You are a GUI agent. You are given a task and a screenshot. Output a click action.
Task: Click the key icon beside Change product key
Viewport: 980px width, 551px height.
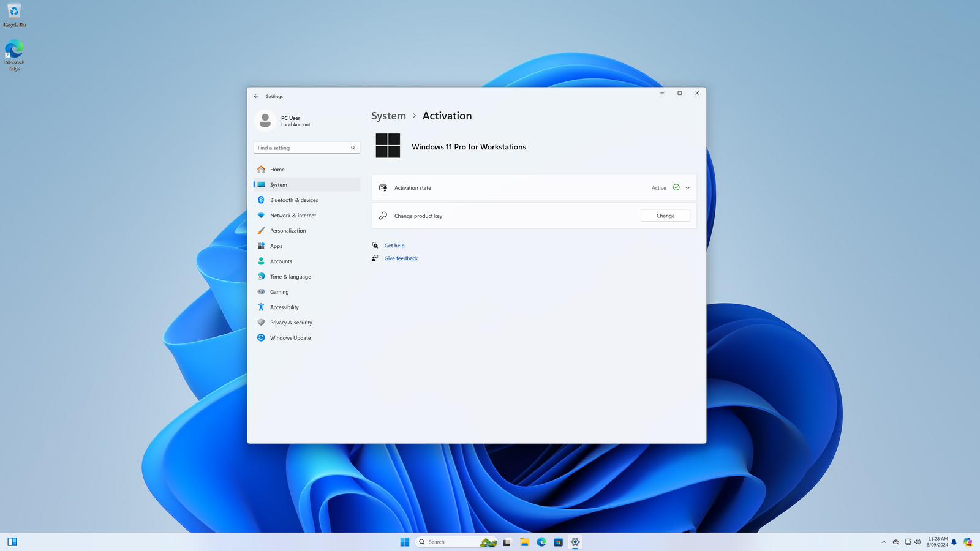click(383, 216)
